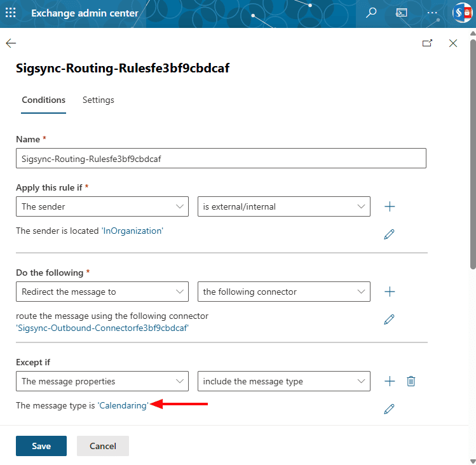Open the app launcher waffle icon

click(x=11, y=13)
